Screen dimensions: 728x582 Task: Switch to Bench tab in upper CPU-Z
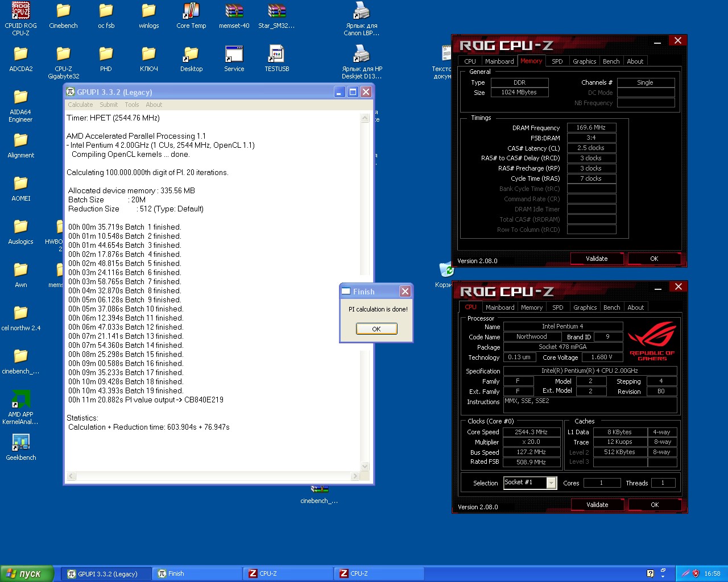coord(611,61)
